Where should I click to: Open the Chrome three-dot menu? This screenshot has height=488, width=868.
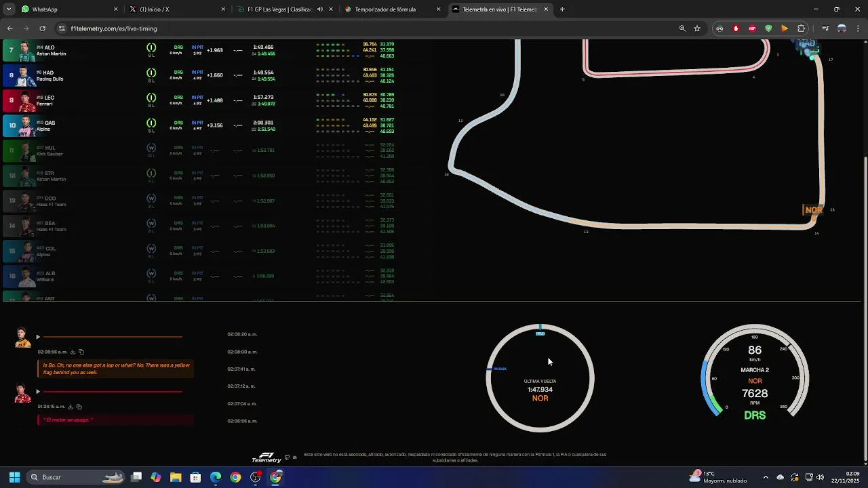858,28
